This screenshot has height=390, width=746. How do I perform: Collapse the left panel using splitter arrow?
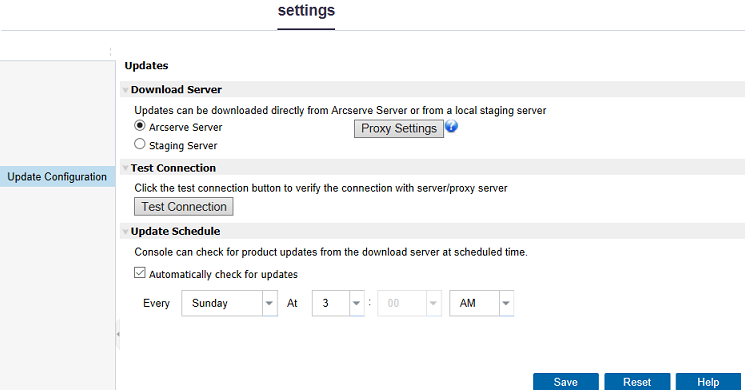(x=118, y=334)
